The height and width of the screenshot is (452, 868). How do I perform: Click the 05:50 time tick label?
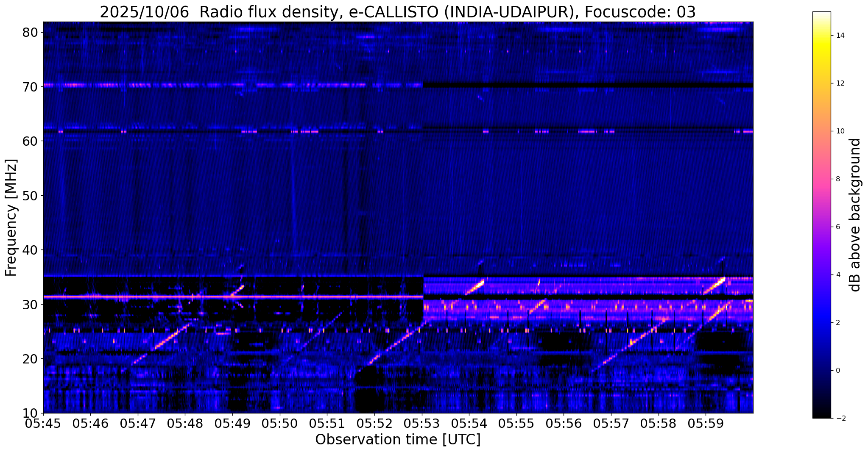pyautogui.click(x=280, y=424)
